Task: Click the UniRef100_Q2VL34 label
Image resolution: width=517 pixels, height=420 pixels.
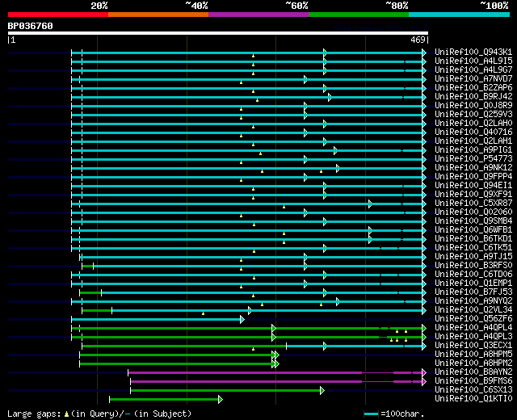Action: (473, 310)
